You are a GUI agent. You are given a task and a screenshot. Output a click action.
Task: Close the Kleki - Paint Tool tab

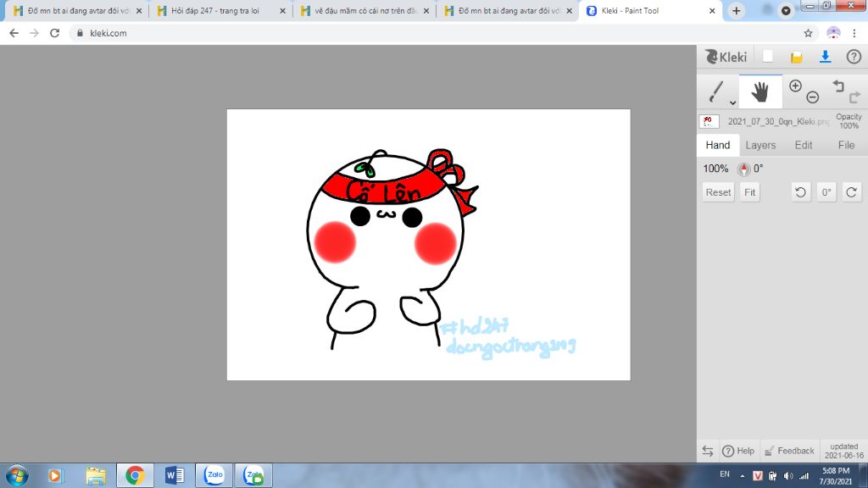point(712,11)
